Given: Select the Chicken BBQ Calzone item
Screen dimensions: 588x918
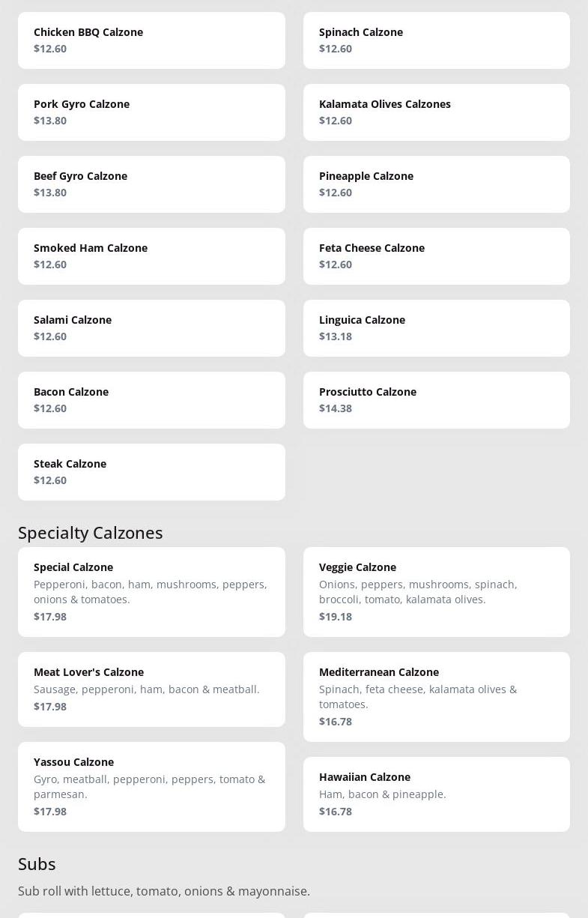Looking at the screenshot, I should 151,40.
